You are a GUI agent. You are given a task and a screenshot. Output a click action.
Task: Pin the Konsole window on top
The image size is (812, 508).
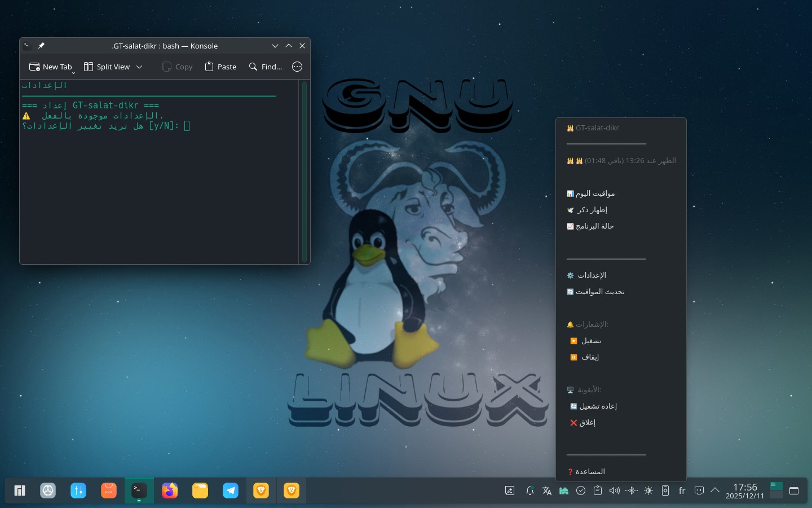[x=41, y=46]
